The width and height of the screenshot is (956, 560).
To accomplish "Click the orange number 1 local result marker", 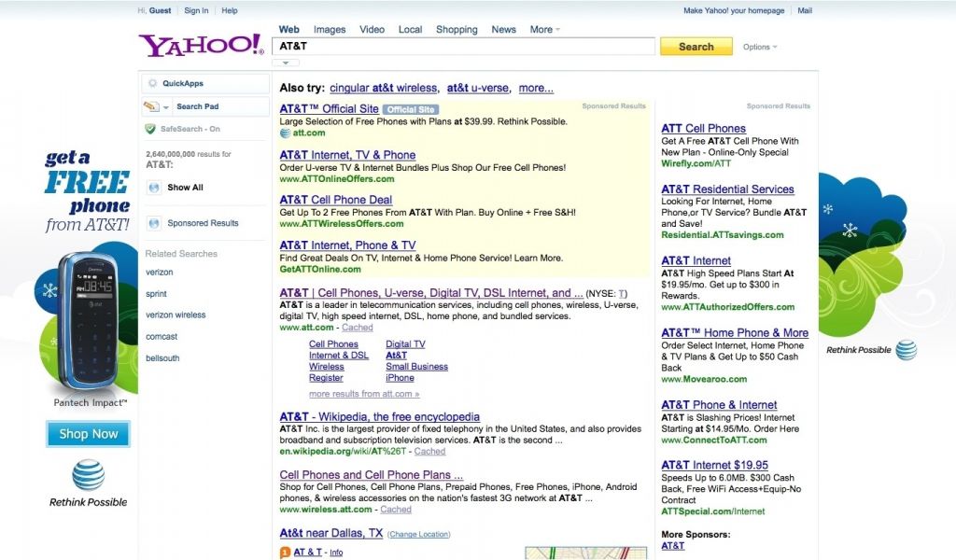I will (x=285, y=553).
